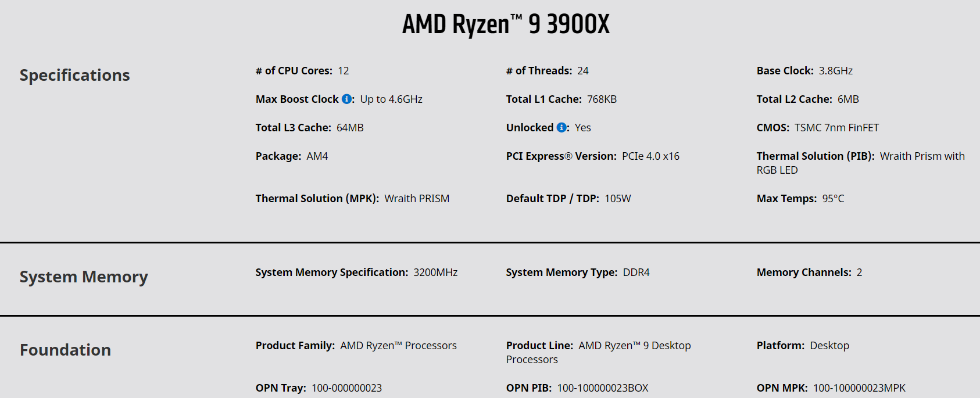Click the 'Up to 4.6GHz' value
This screenshot has width=980, height=398.
(x=391, y=99)
